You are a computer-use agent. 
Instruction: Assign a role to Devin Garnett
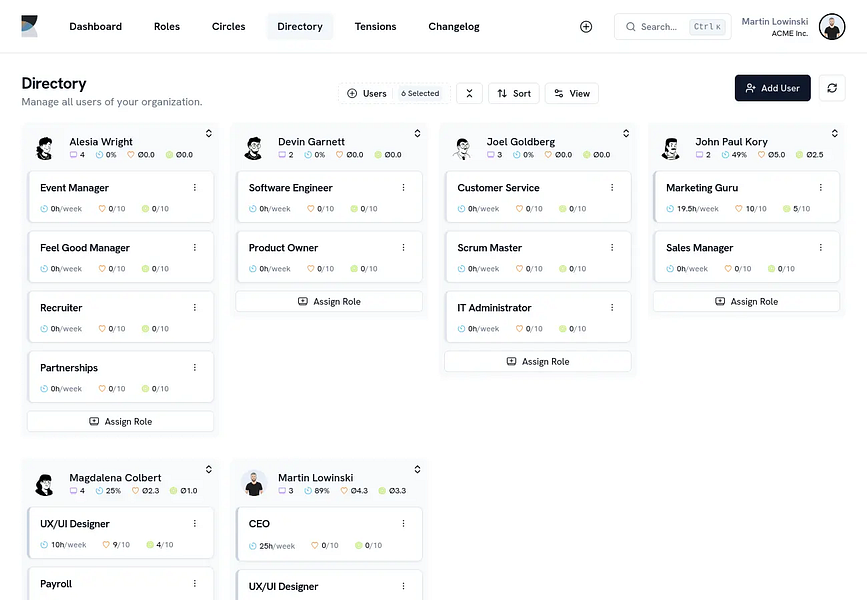tap(329, 301)
